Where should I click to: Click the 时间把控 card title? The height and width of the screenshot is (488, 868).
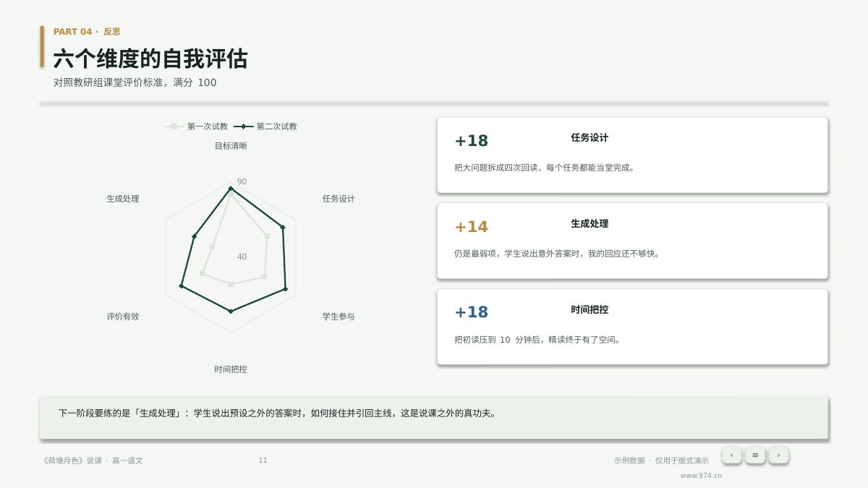pyautogui.click(x=590, y=310)
